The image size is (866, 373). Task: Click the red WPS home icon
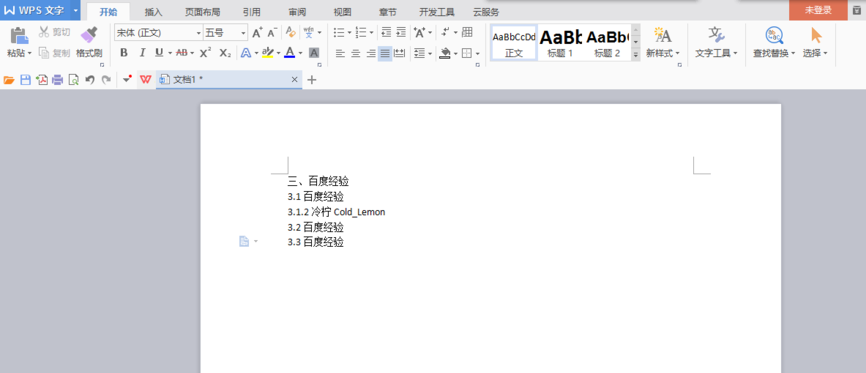click(145, 80)
